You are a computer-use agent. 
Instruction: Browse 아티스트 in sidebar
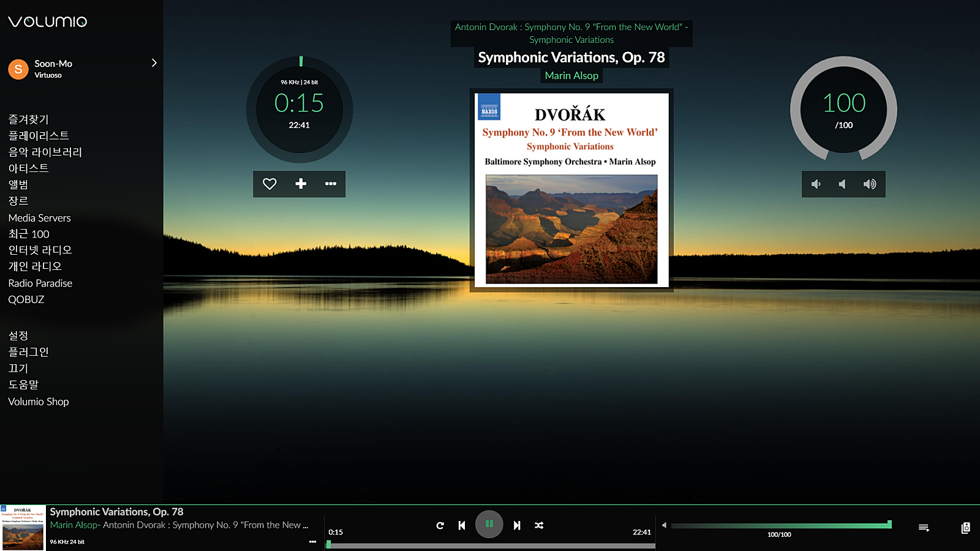pyautogui.click(x=28, y=168)
